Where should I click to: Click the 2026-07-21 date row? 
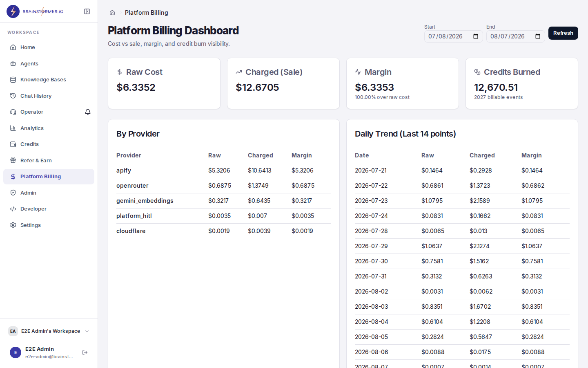(x=462, y=171)
